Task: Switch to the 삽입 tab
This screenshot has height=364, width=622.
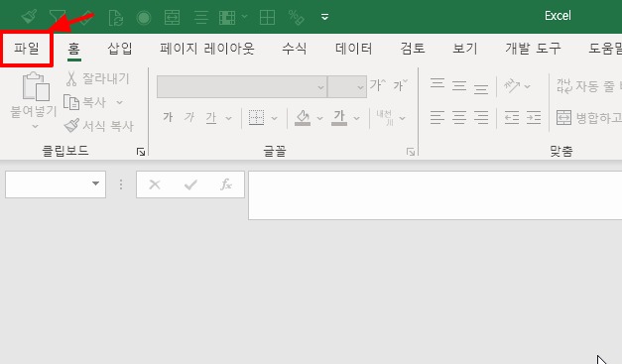Action: coord(120,49)
